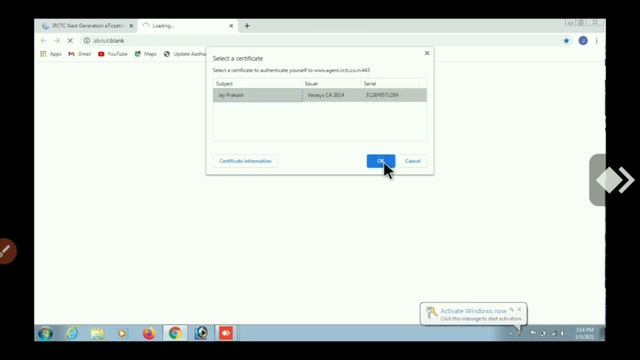Switch to the IRCTC Next Generation tab

point(87,26)
